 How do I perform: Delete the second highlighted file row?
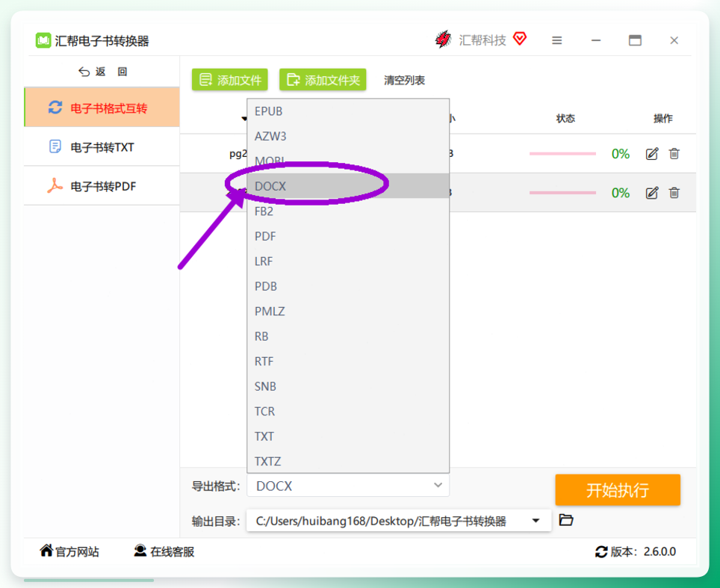[x=674, y=193]
